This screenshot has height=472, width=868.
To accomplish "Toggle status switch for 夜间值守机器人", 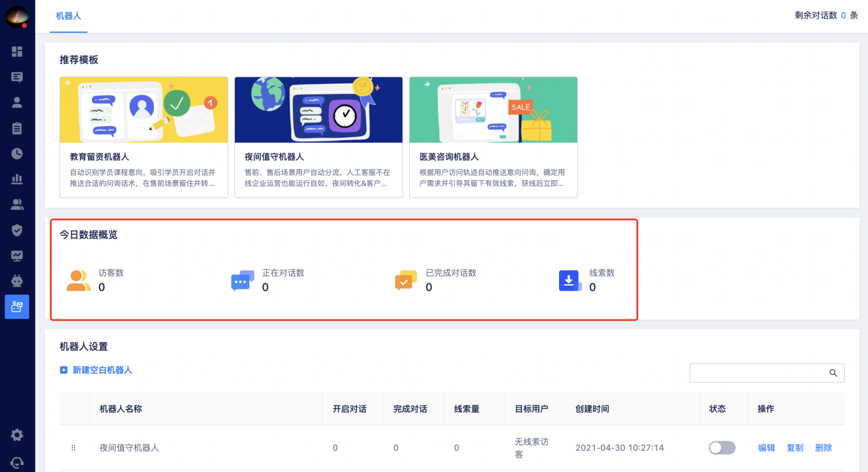I will [722, 448].
